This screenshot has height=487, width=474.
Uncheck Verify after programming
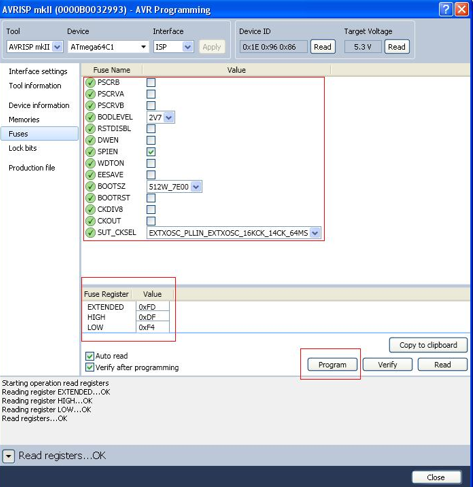tap(89, 367)
